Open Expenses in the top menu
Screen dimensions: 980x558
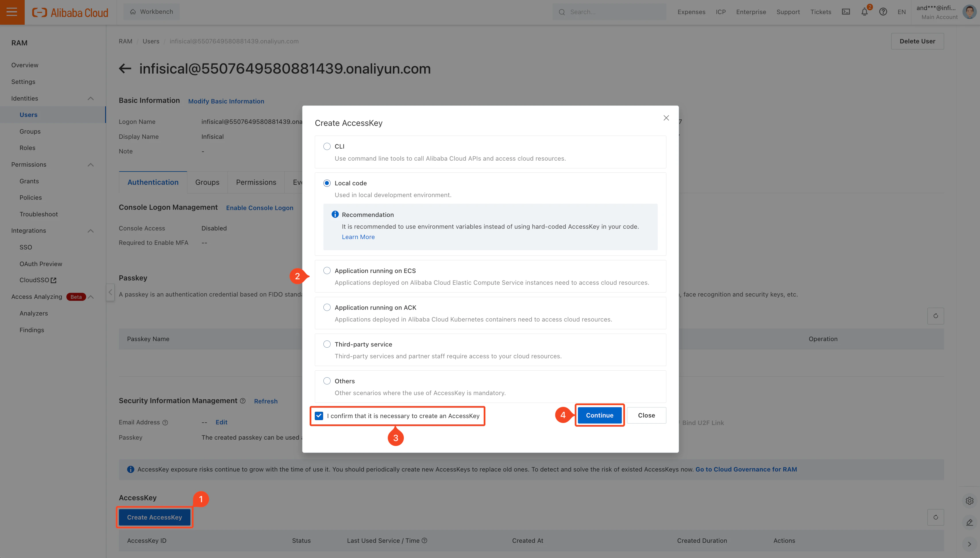coord(691,12)
